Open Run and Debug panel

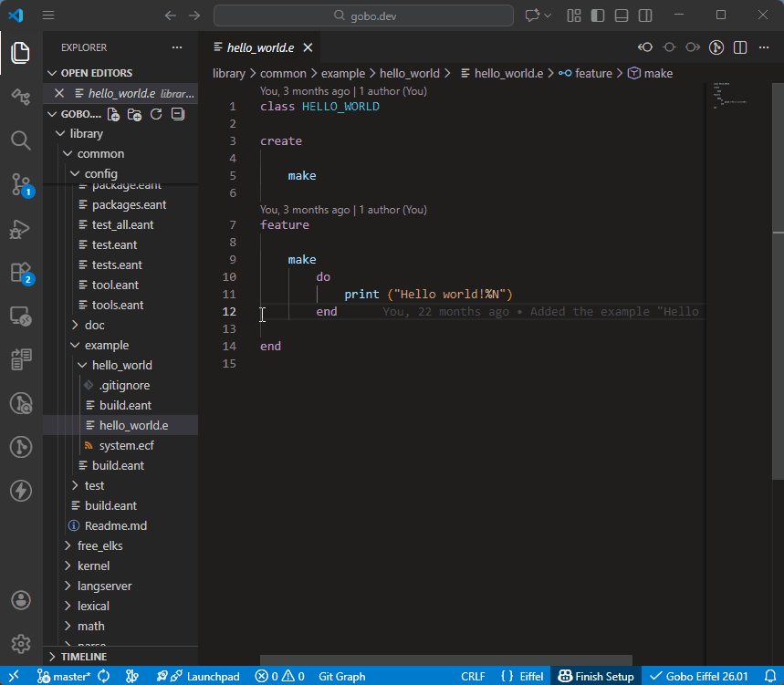point(21,229)
